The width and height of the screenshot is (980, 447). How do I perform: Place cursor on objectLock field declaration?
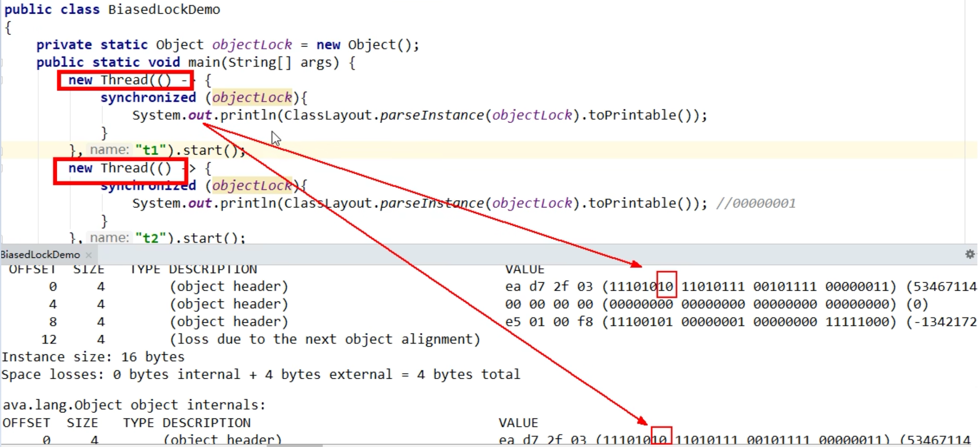pos(252,45)
